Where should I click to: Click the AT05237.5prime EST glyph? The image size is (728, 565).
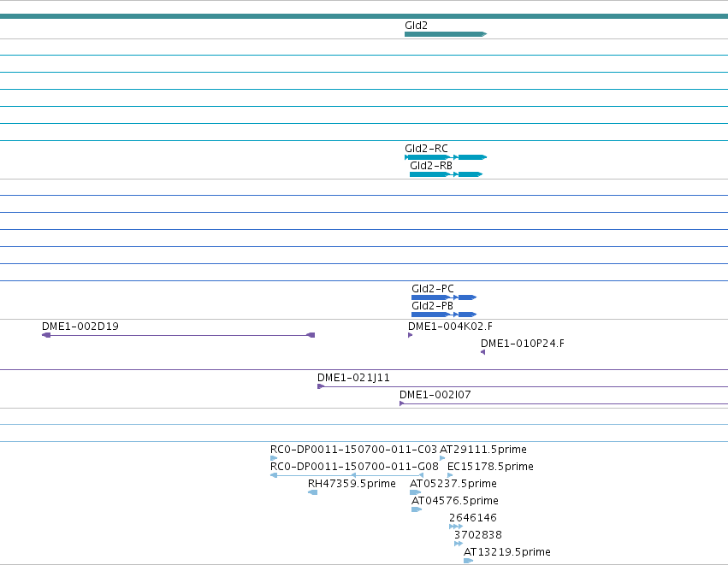click(x=415, y=492)
